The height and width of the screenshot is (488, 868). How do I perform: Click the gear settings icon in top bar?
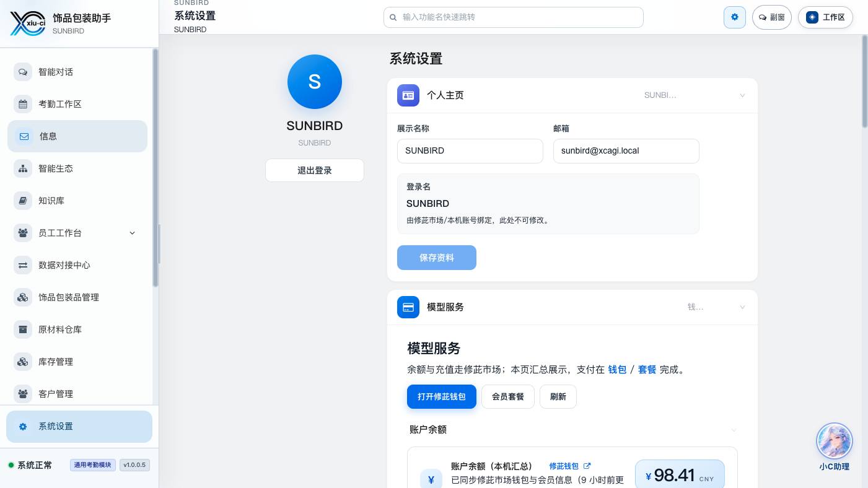[x=735, y=17]
